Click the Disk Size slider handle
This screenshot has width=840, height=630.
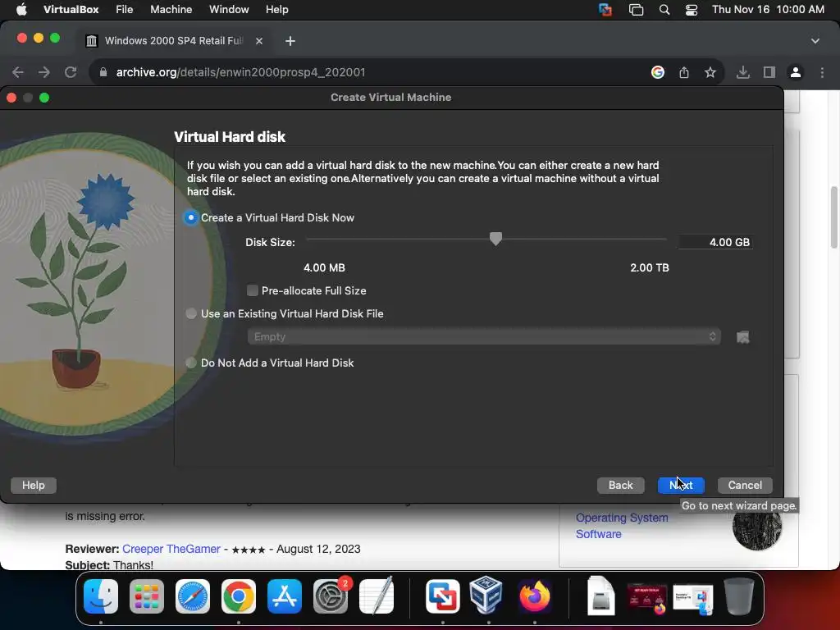pos(495,239)
